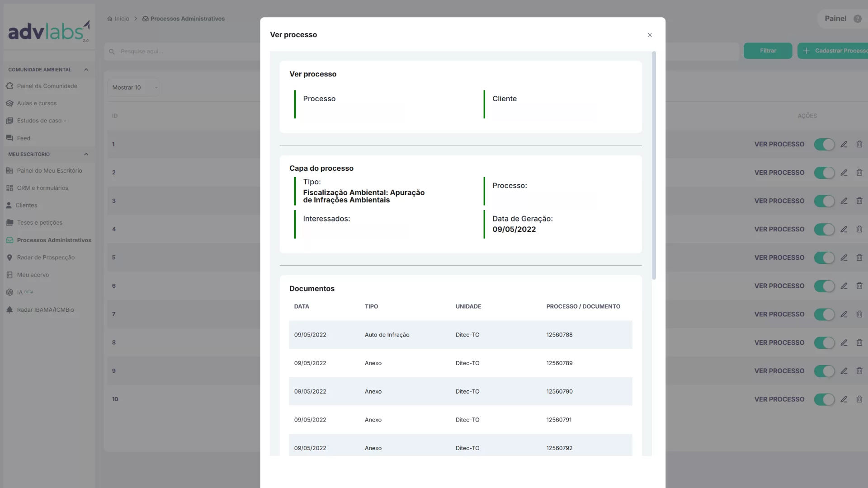Screen dimensions: 868x488
Task: Click the search magnifier icon in the search bar
Action: point(112,52)
